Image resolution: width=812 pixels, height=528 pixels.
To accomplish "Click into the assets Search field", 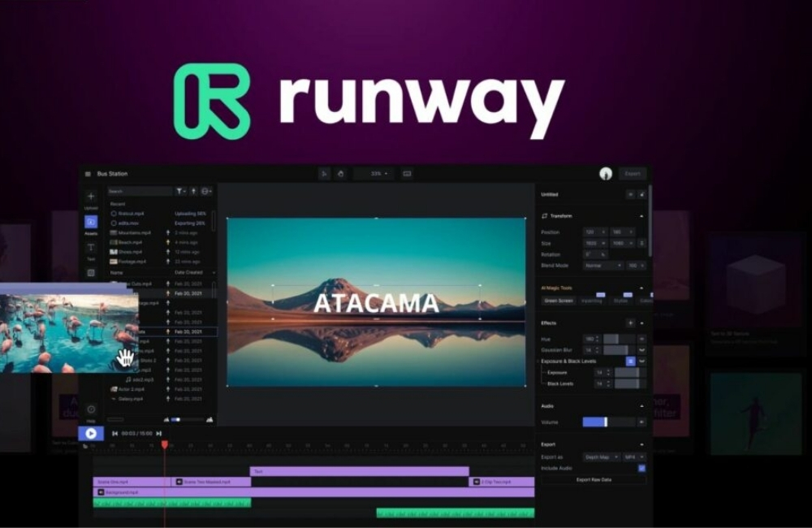I will point(140,191).
